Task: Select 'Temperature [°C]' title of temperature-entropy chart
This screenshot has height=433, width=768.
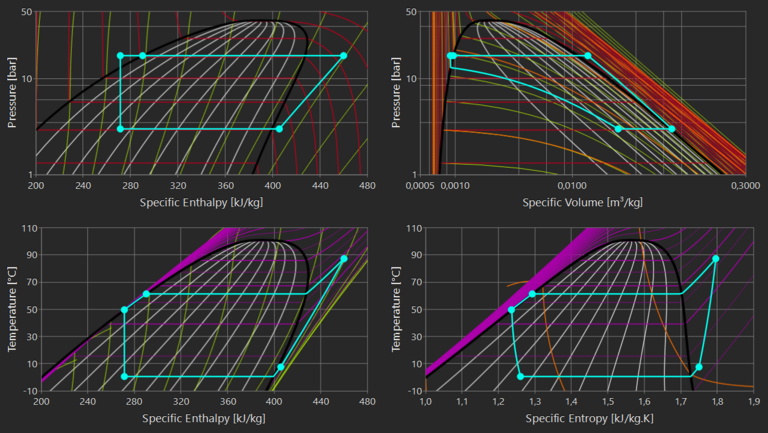Action: [x=396, y=309]
